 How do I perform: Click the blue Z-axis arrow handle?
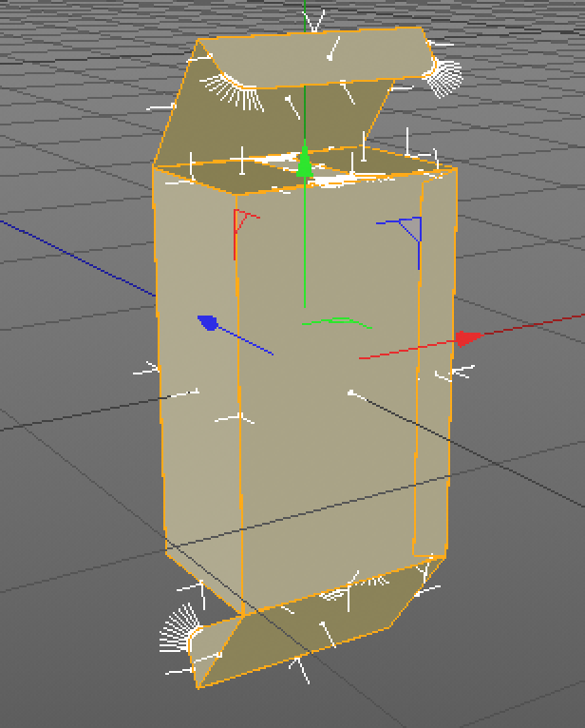click(208, 323)
